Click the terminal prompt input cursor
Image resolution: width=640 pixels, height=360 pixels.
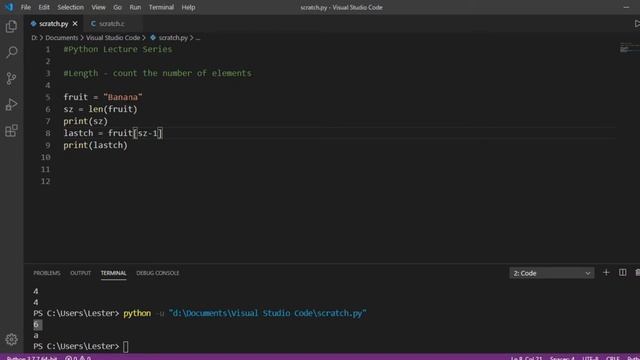click(x=125, y=346)
